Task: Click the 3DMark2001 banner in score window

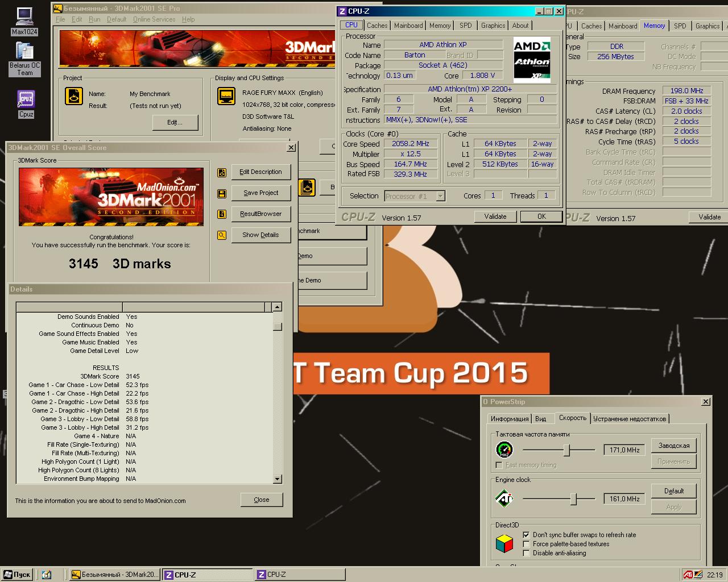Action: (111, 197)
